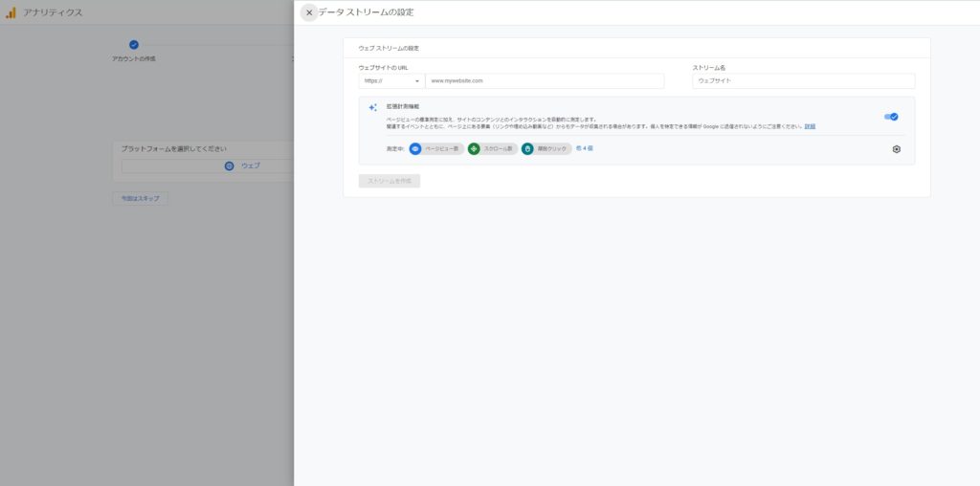Click the blue page view eye icon
The width and height of the screenshot is (980, 486).
[415, 148]
